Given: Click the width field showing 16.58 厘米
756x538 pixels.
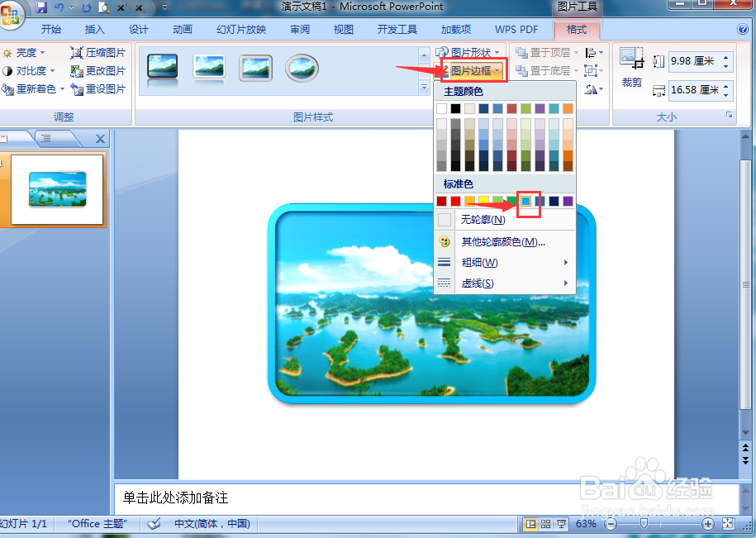Looking at the screenshot, I should [695, 90].
